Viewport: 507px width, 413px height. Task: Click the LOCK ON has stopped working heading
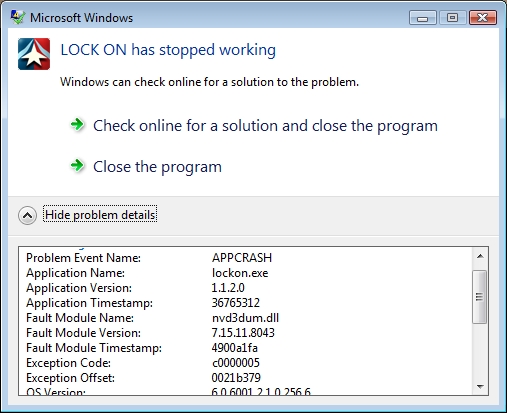coord(168,50)
